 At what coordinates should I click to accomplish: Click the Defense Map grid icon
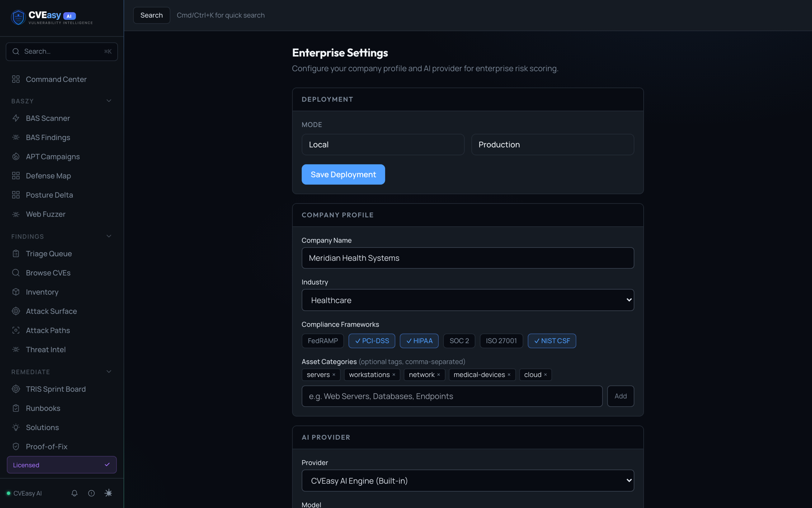16,176
